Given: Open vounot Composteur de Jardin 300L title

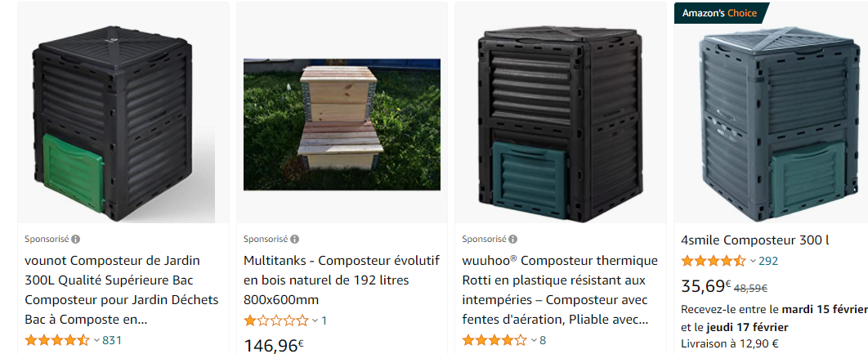Looking at the screenshot, I should pyautogui.click(x=122, y=289).
